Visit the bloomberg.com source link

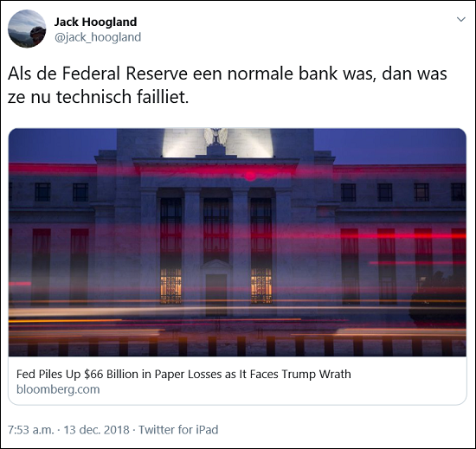point(58,389)
